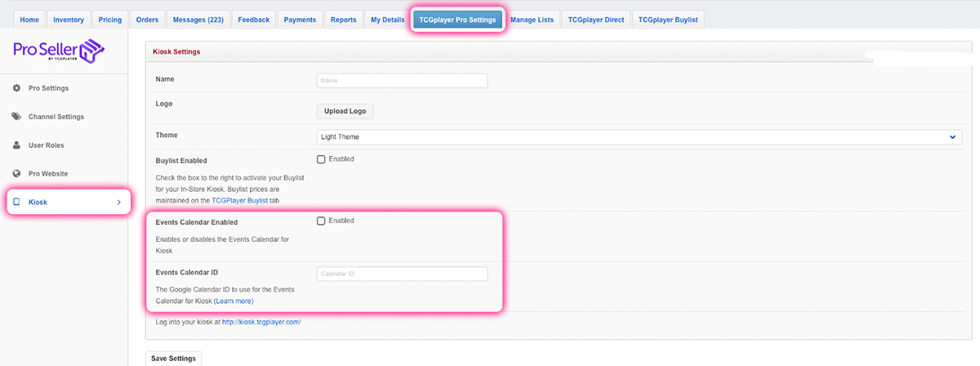
Task: Switch to the TCGplayer Buylist tab
Action: 668,20
